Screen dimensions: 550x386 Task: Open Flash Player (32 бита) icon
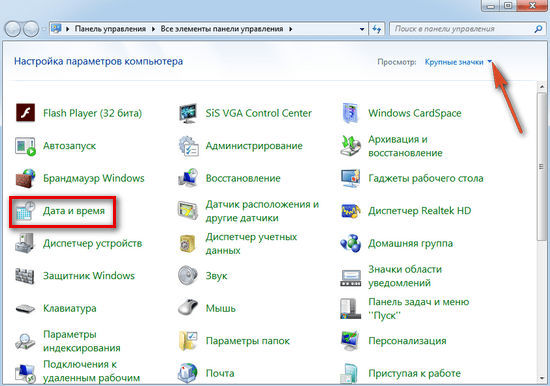click(x=25, y=113)
